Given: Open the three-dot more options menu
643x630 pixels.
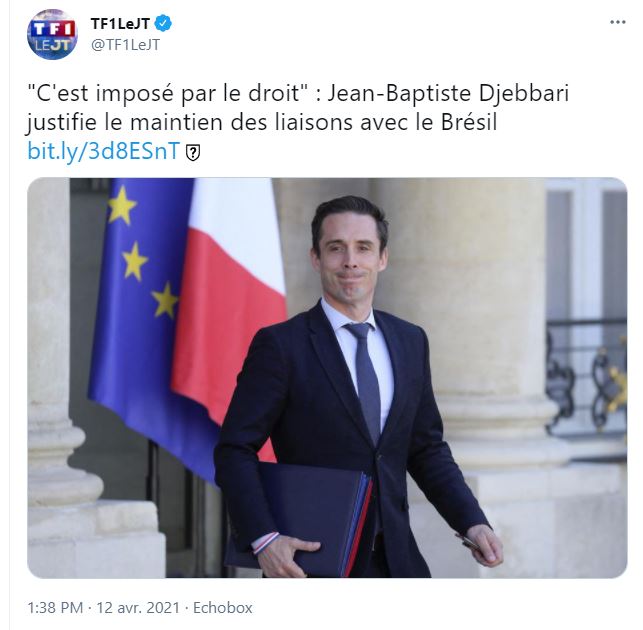Looking at the screenshot, I should (x=618, y=22).
